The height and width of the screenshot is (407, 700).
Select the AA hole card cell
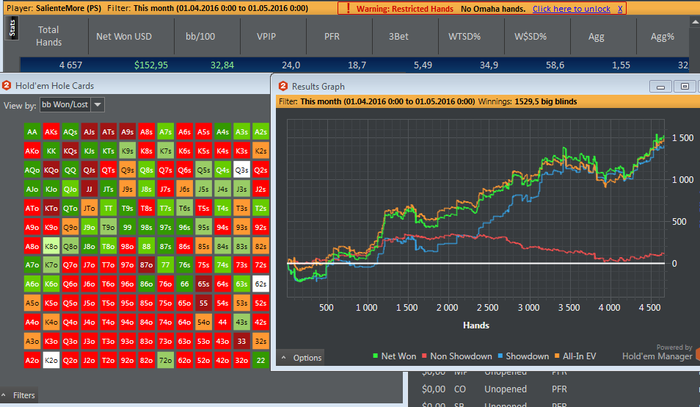(x=32, y=132)
